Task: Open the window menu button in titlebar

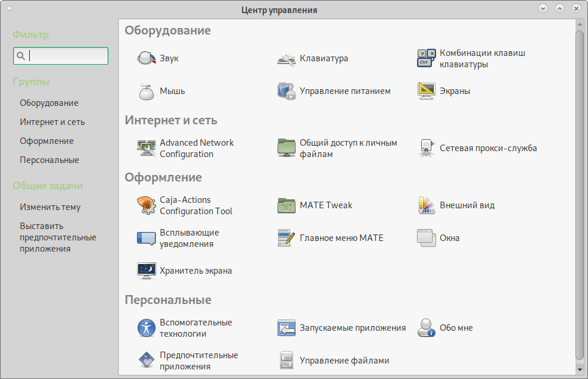Action: [10, 9]
